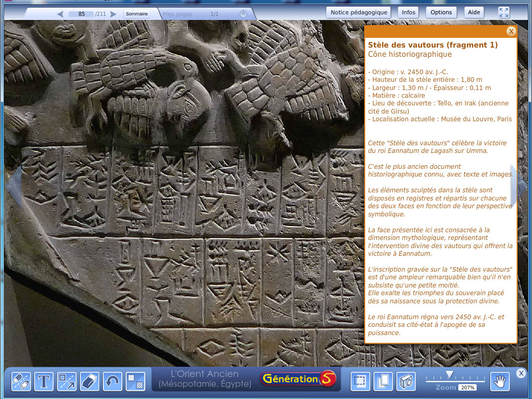Click the camera snapshot tool
532x399 pixels.
(406, 381)
